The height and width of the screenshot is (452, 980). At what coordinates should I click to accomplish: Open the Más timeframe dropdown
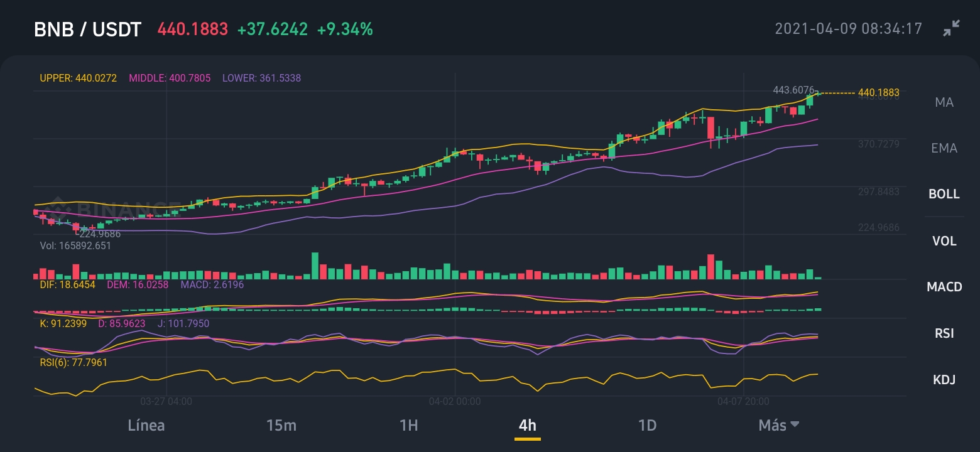click(779, 425)
